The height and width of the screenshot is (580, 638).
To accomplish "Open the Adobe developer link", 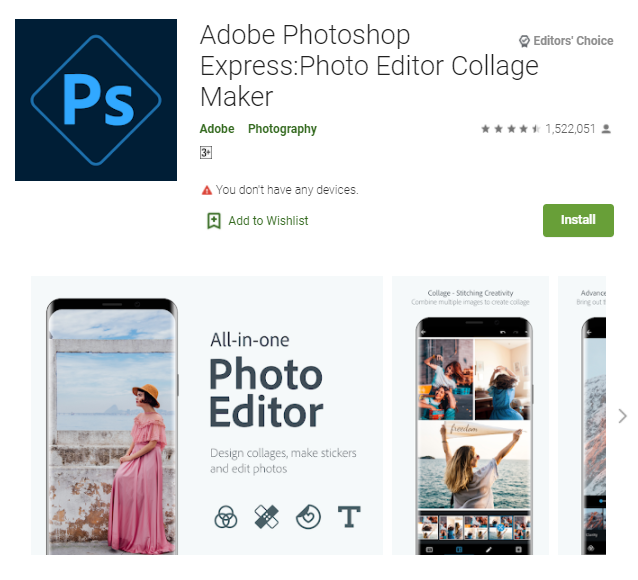I will (x=217, y=129).
